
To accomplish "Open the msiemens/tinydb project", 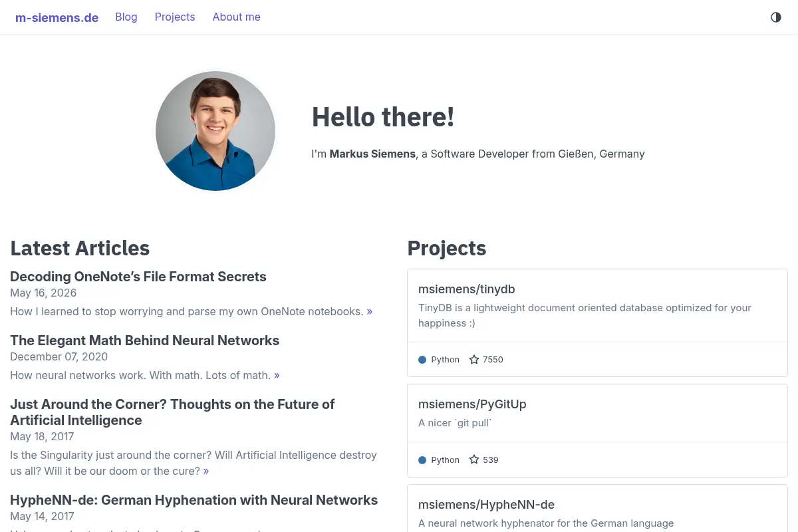I will [x=466, y=289].
